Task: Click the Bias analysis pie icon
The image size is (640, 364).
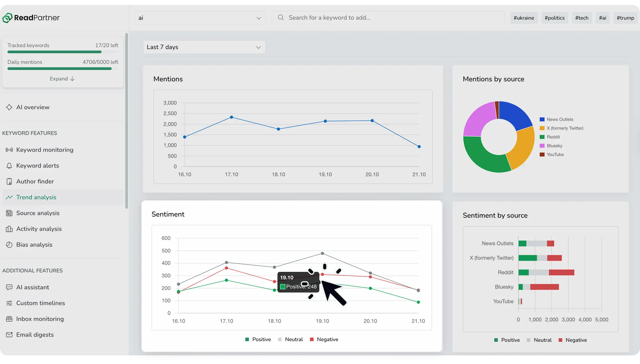Action: pos(9,245)
